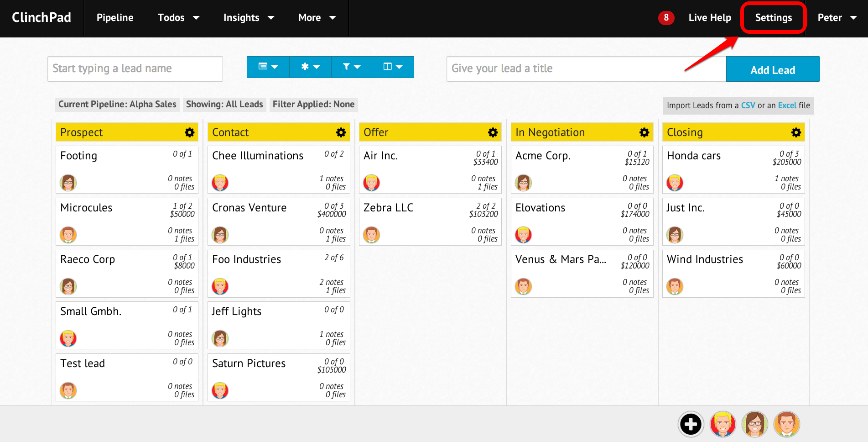The width and height of the screenshot is (868, 442).
Task: Open the Honda cars lead card
Action: (733, 170)
